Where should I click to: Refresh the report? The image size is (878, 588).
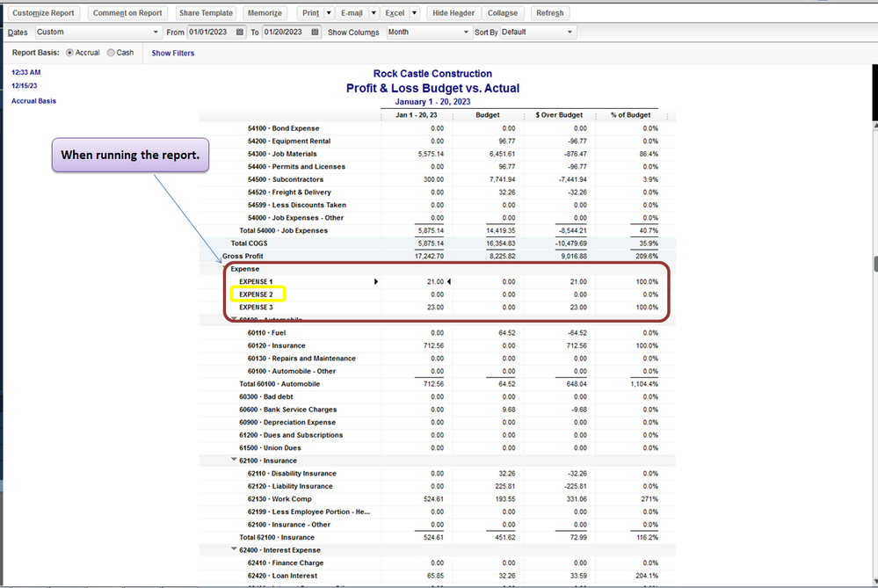point(550,13)
